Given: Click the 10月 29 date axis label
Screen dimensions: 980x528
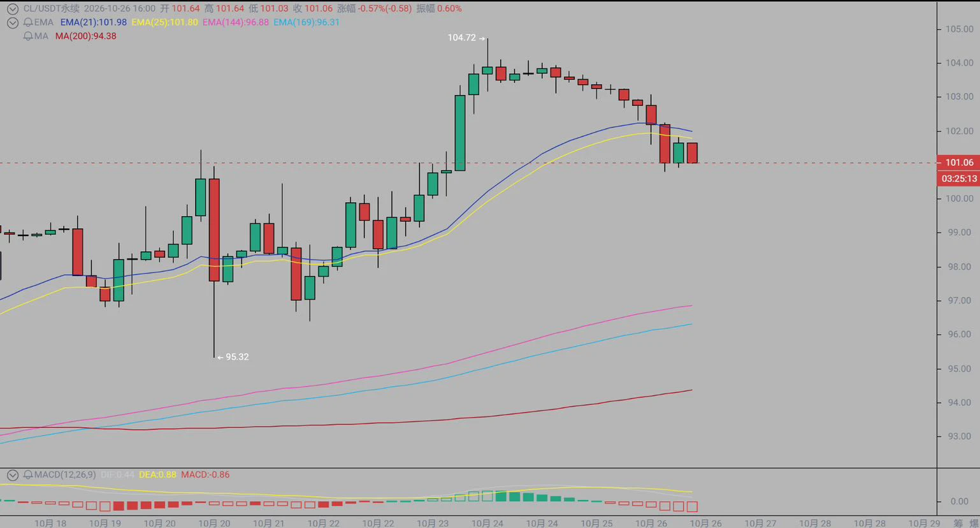Looking at the screenshot, I should pos(924,523).
